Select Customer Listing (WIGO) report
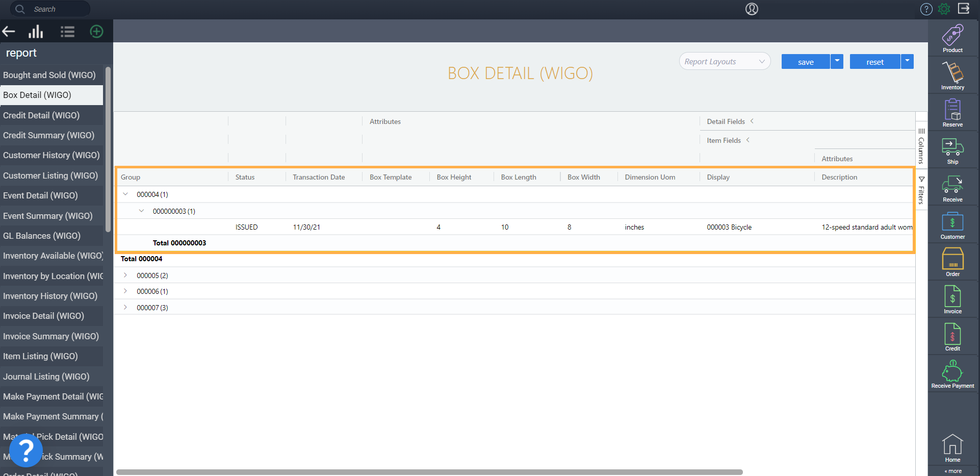 51,176
